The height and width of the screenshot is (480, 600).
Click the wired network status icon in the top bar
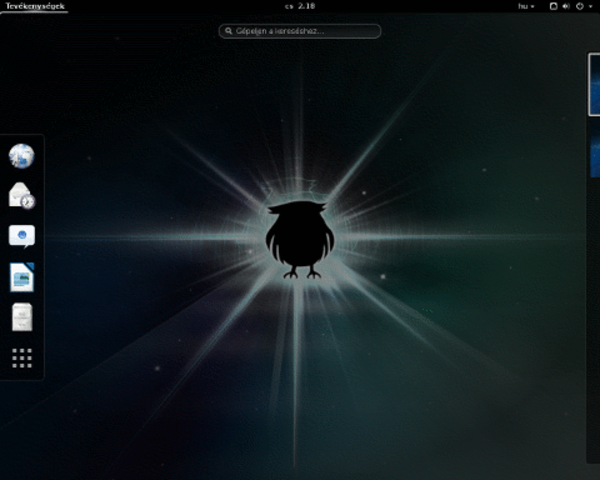pos(553,6)
